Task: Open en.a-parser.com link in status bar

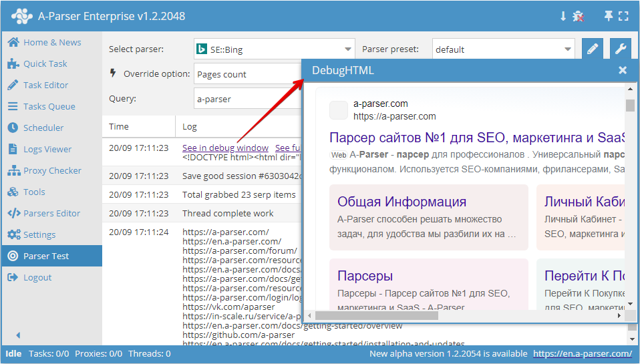Action: (x=583, y=354)
